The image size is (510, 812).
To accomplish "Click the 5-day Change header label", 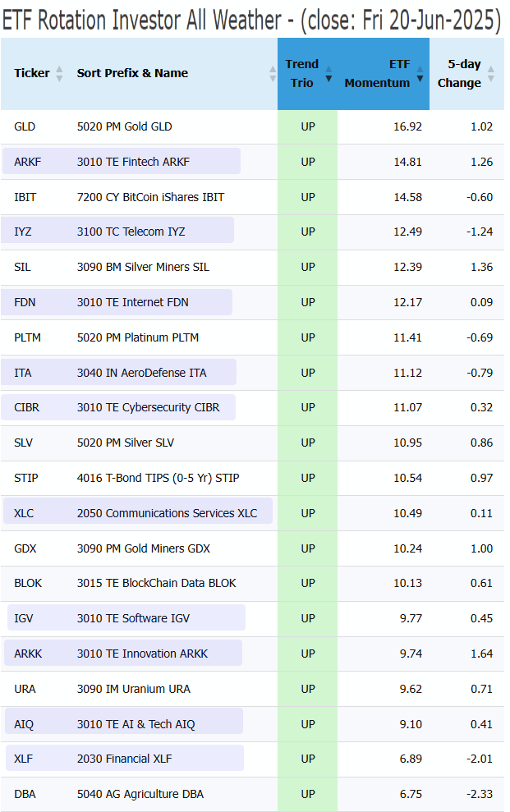I will click(459, 74).
